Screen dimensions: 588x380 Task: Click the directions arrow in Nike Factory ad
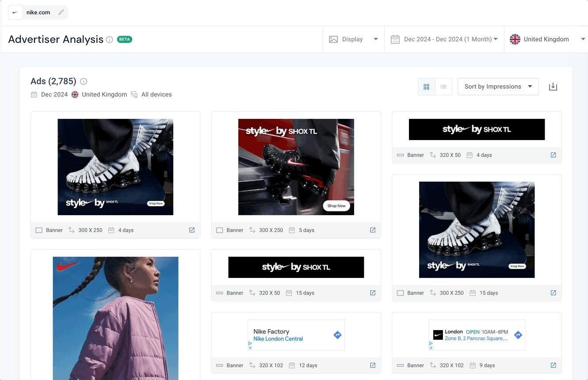click(337, 335)
